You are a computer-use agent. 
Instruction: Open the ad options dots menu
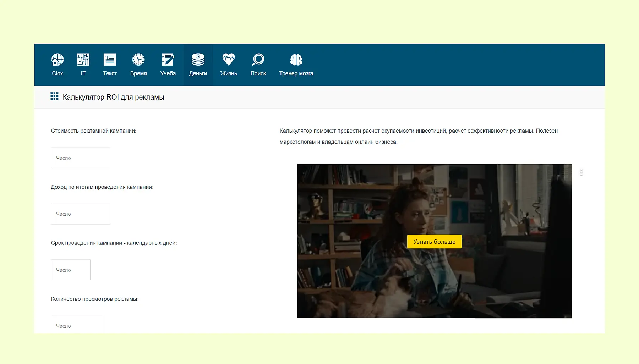click(581, 172)
